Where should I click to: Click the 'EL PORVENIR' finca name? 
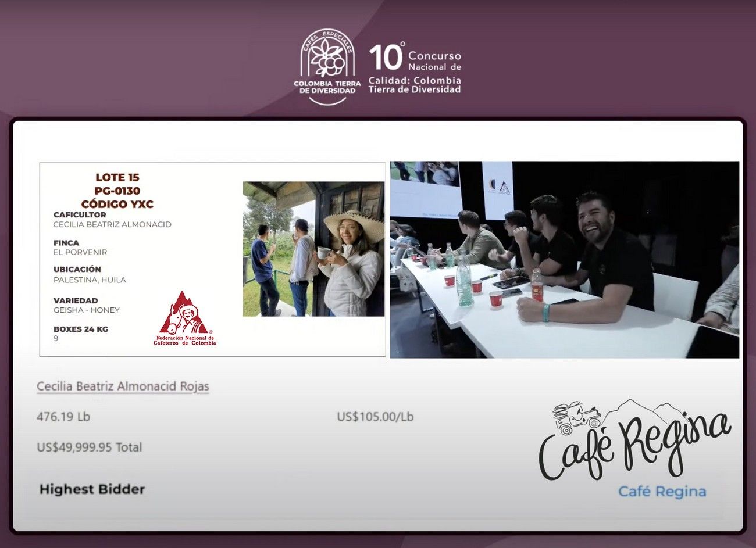coord(80,252)
